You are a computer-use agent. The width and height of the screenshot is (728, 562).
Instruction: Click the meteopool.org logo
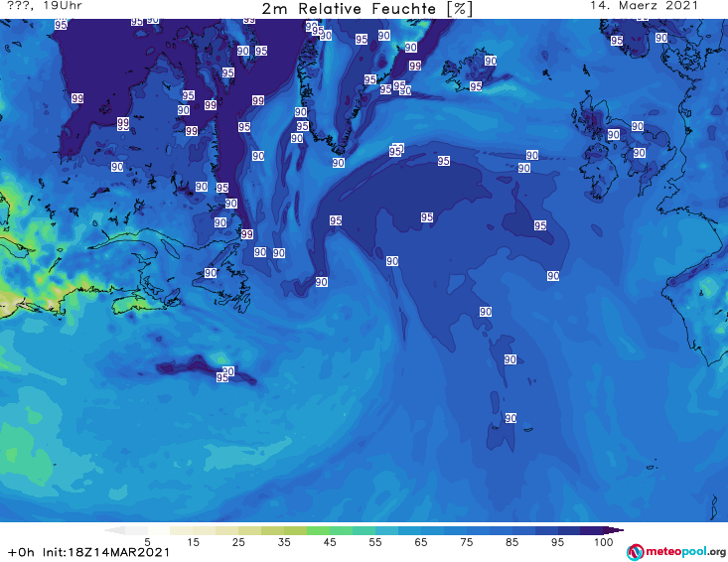tap(676, 552)
